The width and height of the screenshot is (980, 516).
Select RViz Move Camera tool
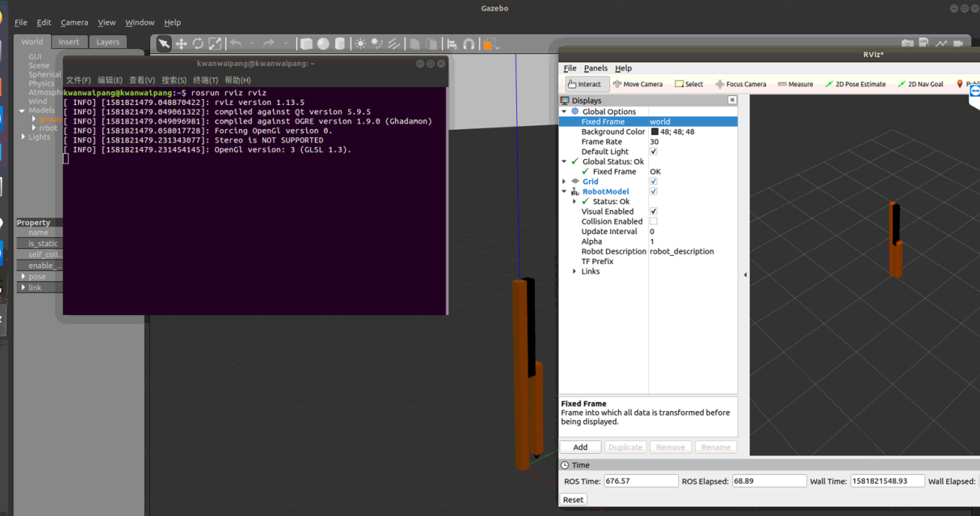pos(638,84)
